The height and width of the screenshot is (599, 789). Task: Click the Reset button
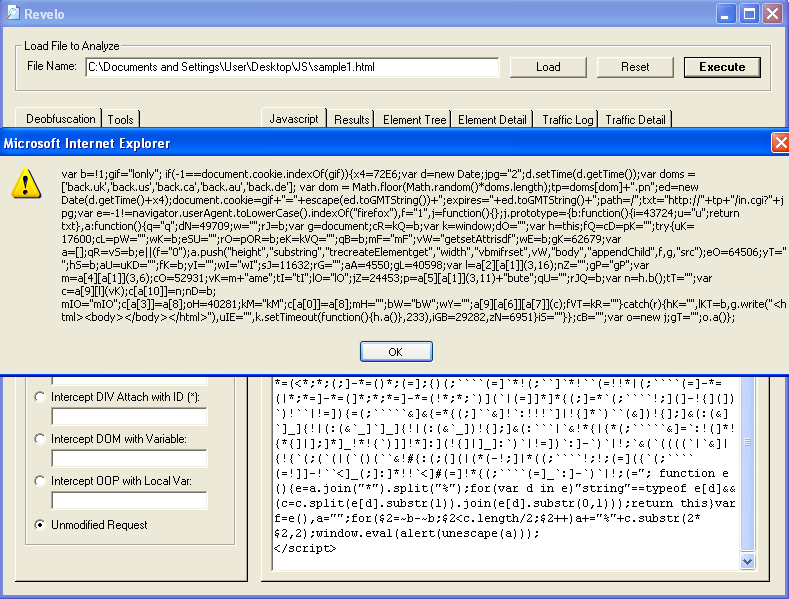point(635,67)
